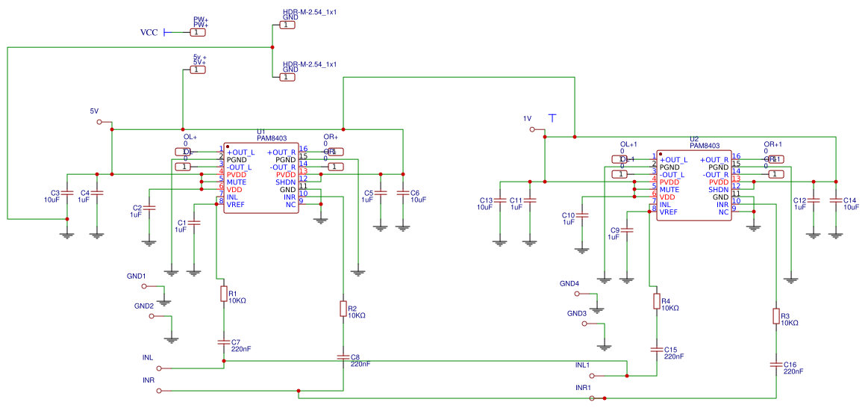
Task: Select resistor R3 symbol
Action: (x=776, y=316)
